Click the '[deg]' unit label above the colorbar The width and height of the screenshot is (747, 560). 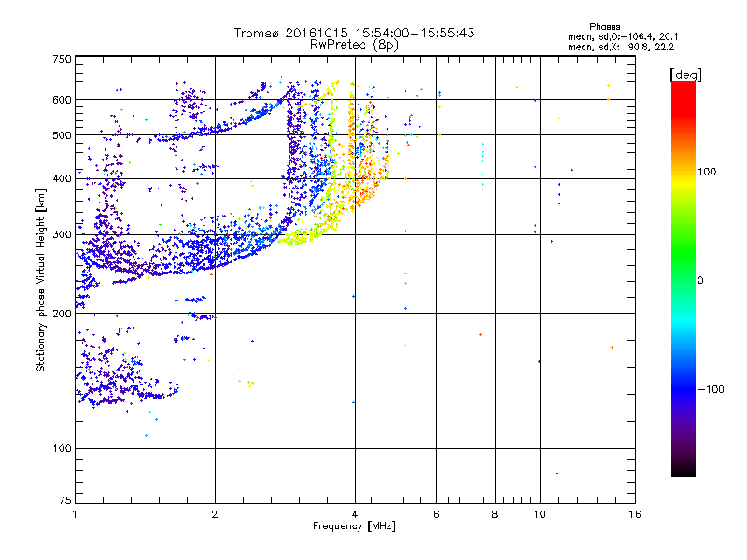click(685, 75)
